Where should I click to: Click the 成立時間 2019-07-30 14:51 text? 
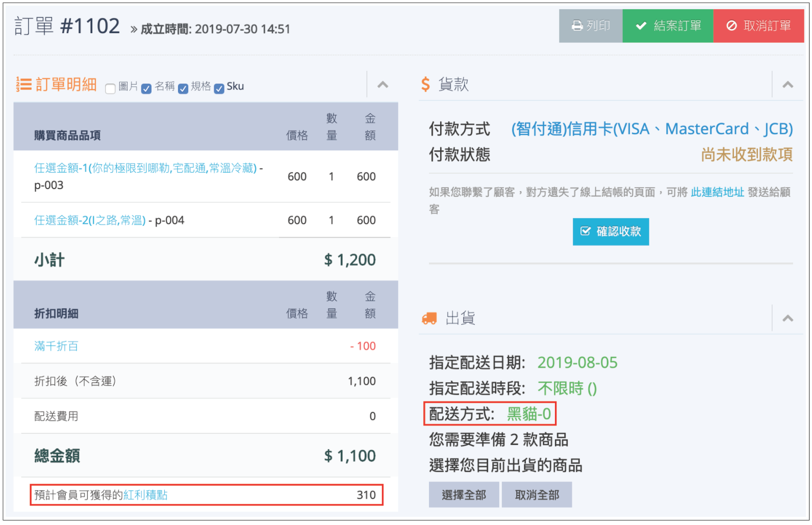(215, 29)
